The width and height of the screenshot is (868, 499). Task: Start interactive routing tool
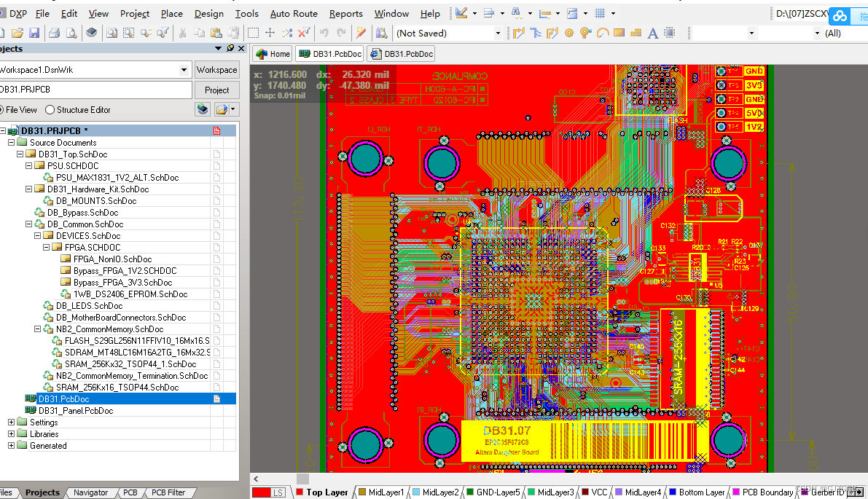pos(519,34)
